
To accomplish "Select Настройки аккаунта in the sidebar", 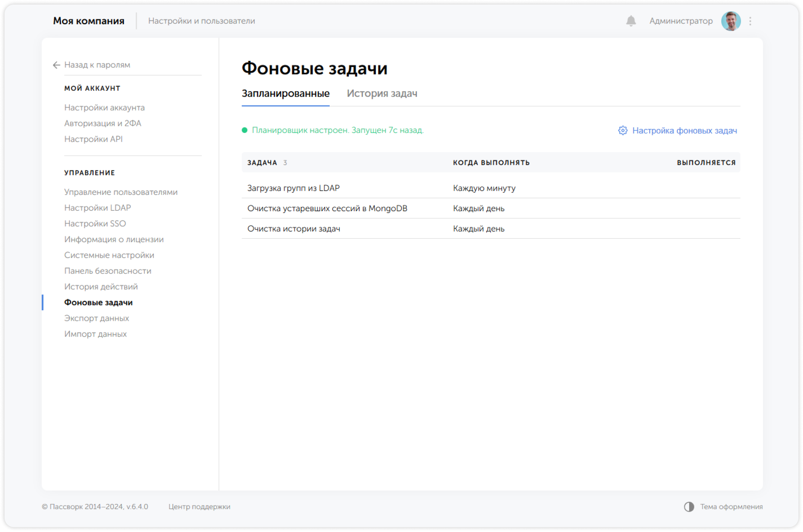I will (104, 108).
